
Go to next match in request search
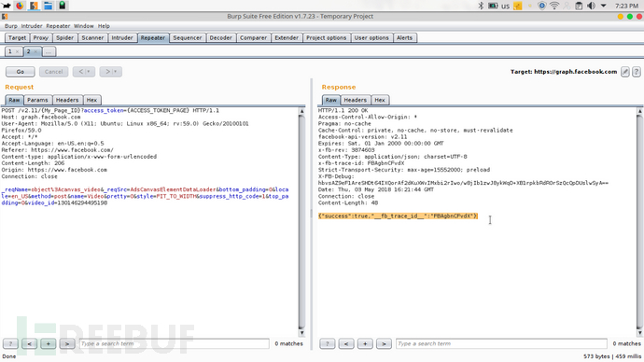(x=67, y=343)
